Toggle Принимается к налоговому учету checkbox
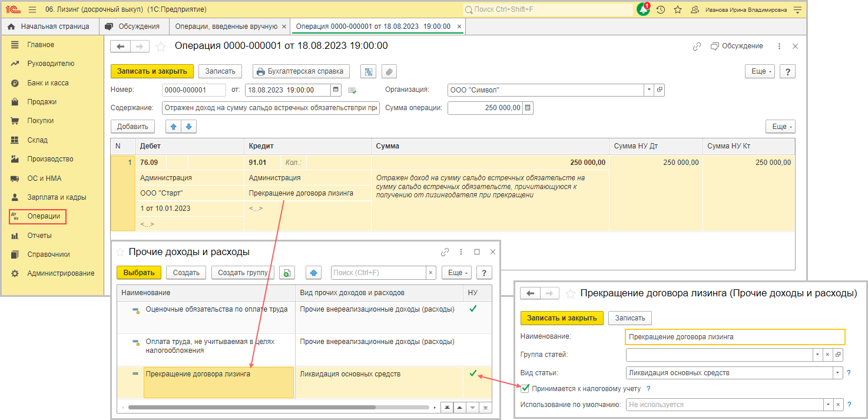Viewport: 868px width, 420px height. click(x=525, y=388)
